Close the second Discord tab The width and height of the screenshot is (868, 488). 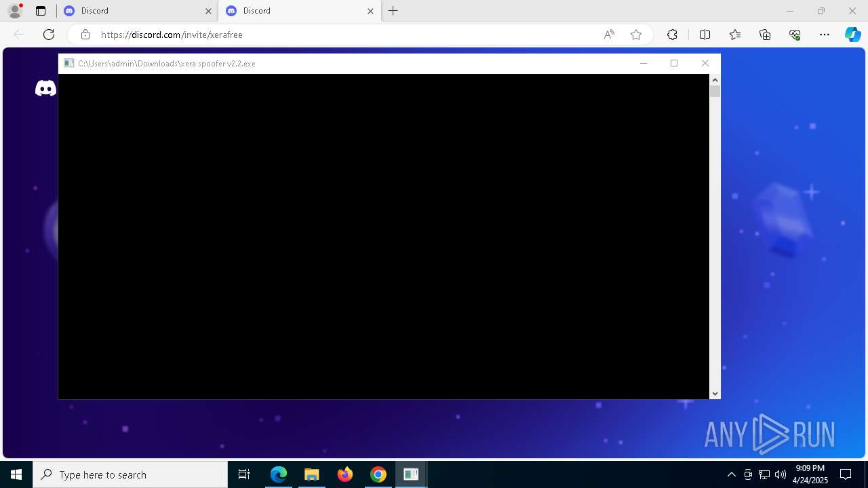click(370, 11)
